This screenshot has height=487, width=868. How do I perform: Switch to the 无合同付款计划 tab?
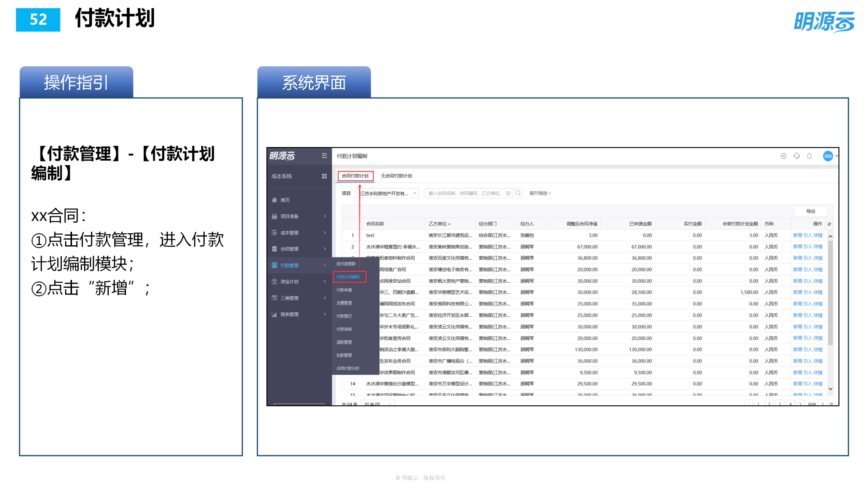point(397,176)
